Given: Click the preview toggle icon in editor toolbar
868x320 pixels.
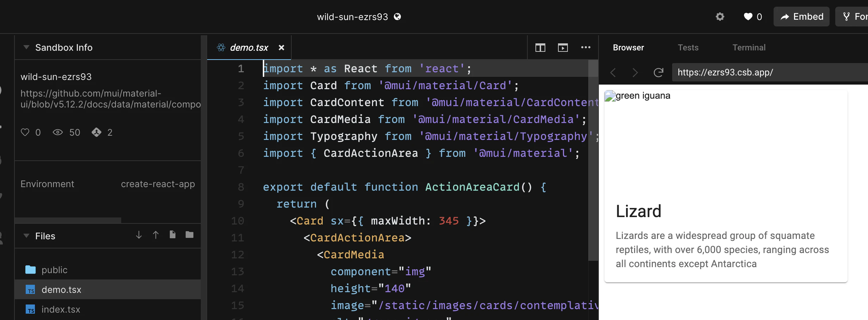Looking at the screenshot, I should pyautogui.click(x=563, y=47).
